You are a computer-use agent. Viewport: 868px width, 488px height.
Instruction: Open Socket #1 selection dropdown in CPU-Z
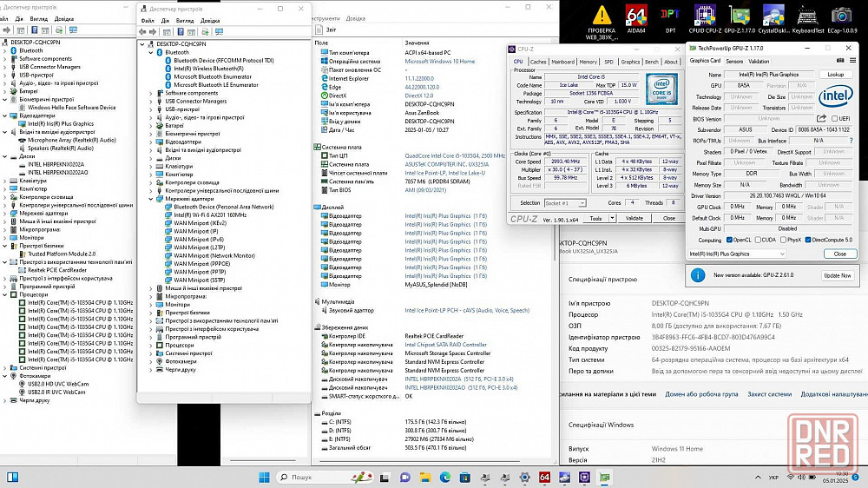point(565,203)
